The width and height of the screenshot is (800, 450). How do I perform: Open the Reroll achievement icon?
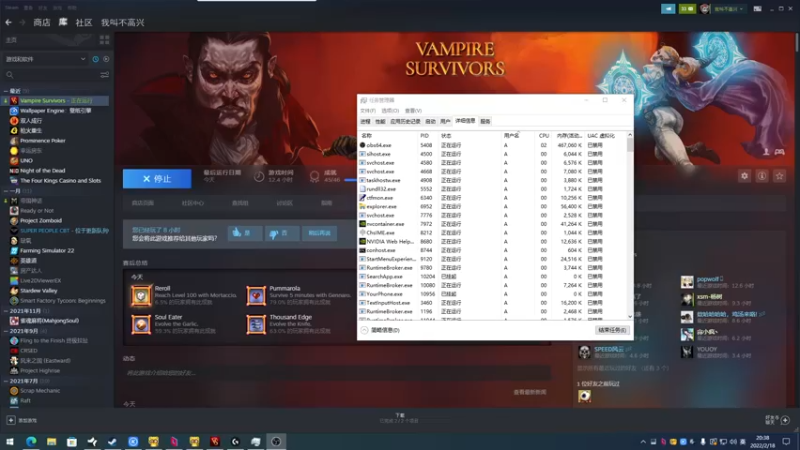(141, 295)
